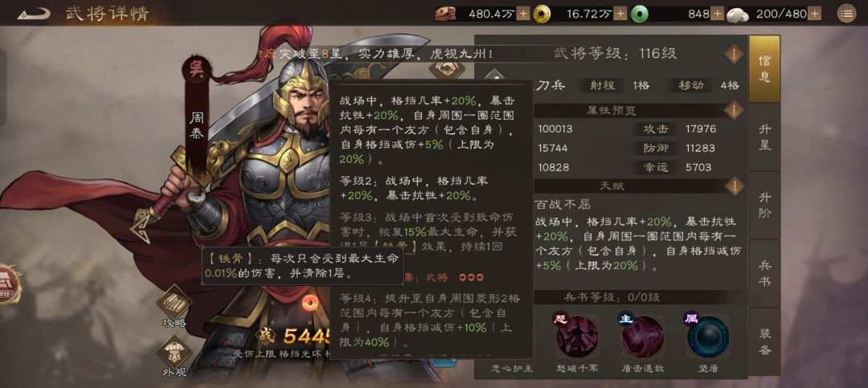Image resolution: width=868 pixels, height=388 pixels.
Task: Select the 坚盾 skill orb
Action: point(707,336)
